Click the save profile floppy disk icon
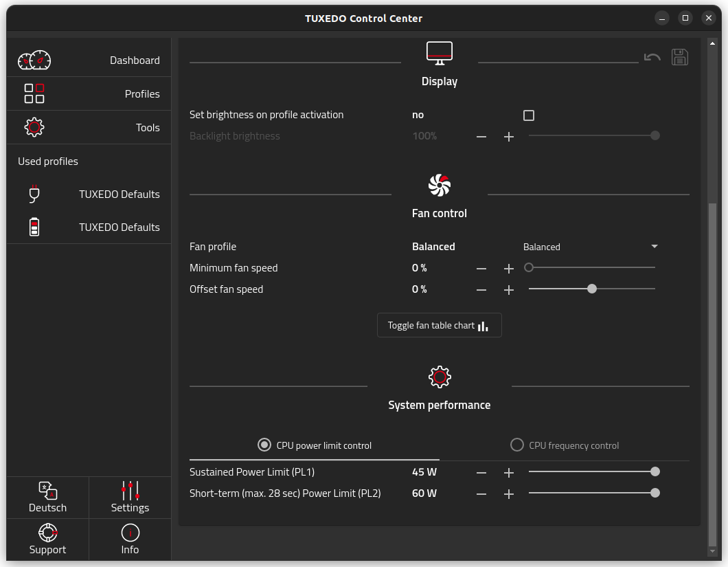 click(679, 57)
